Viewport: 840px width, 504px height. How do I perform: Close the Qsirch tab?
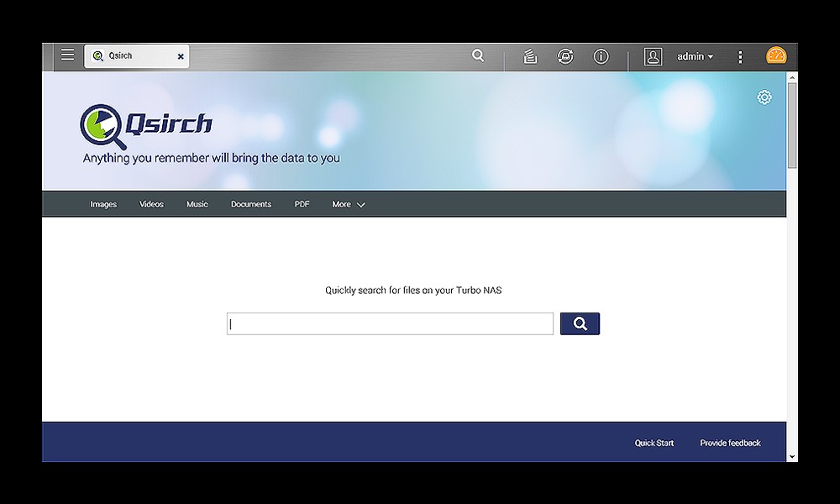tap(181, 56)
